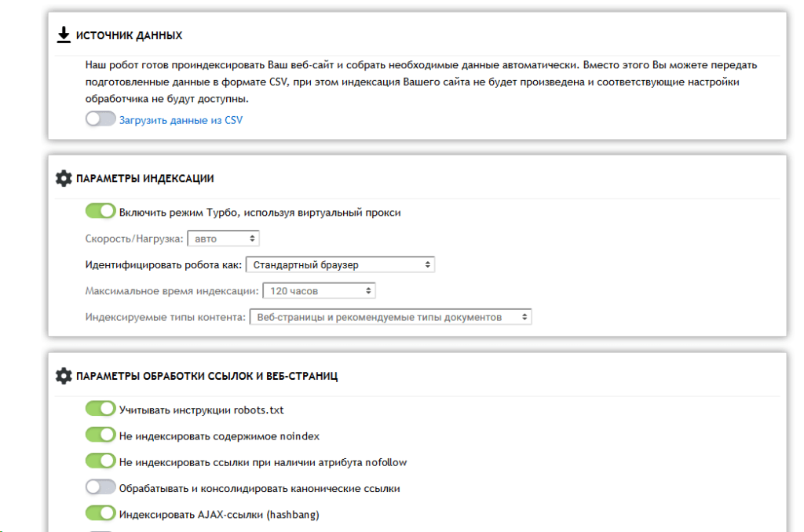Click the Скорость/Нагрузка label
Image resolution: width=804 pixels, height=532 pixels.
coord(133,239)
